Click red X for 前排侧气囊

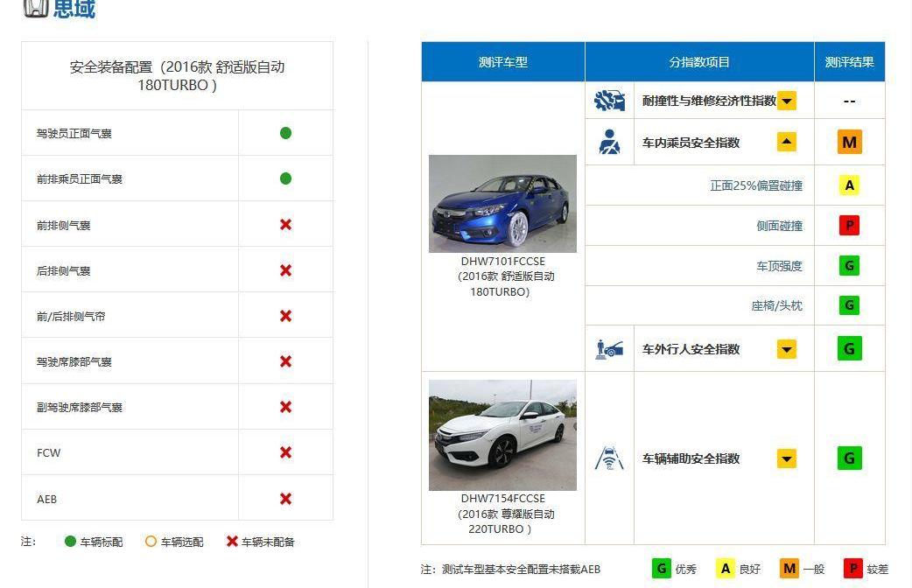[285, 225]
